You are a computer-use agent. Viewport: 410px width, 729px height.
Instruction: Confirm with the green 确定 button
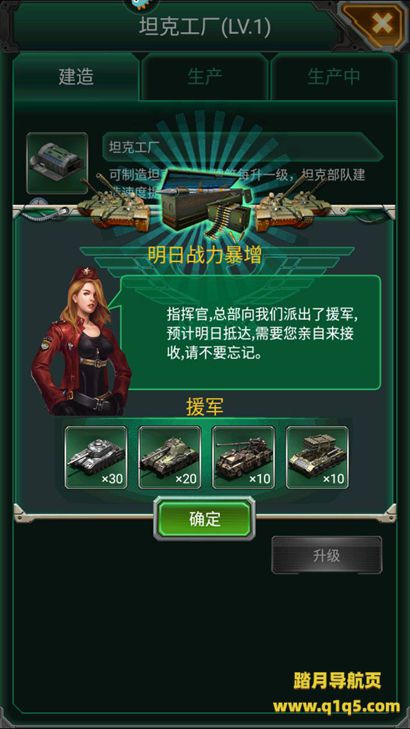click(x=205, y=518)
